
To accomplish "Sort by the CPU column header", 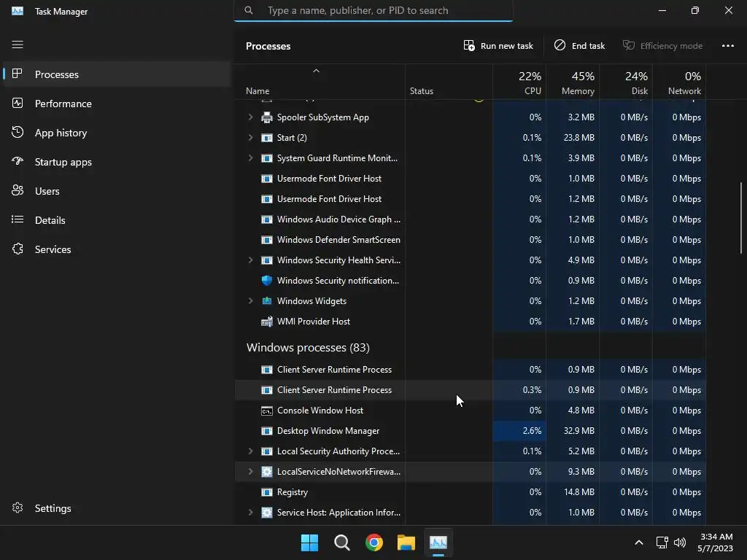I will pos(519,82).
